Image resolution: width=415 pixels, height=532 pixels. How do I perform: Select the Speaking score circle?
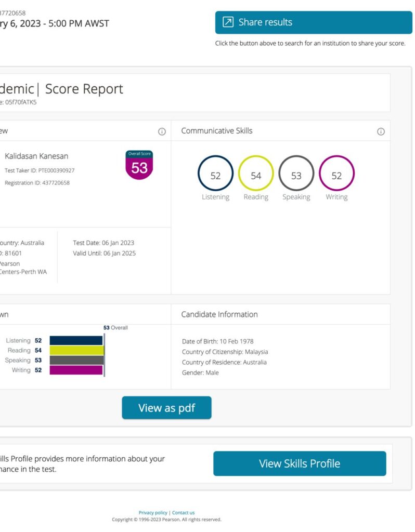tap(296, 174)
